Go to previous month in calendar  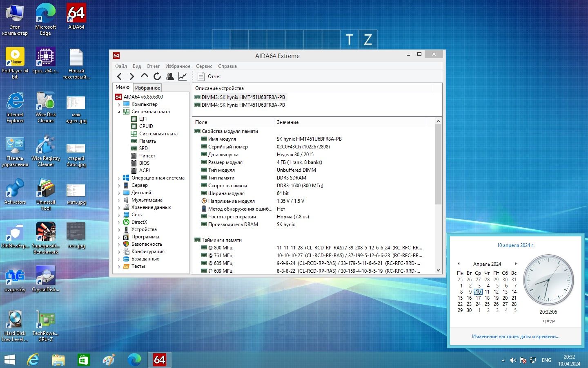459,264
